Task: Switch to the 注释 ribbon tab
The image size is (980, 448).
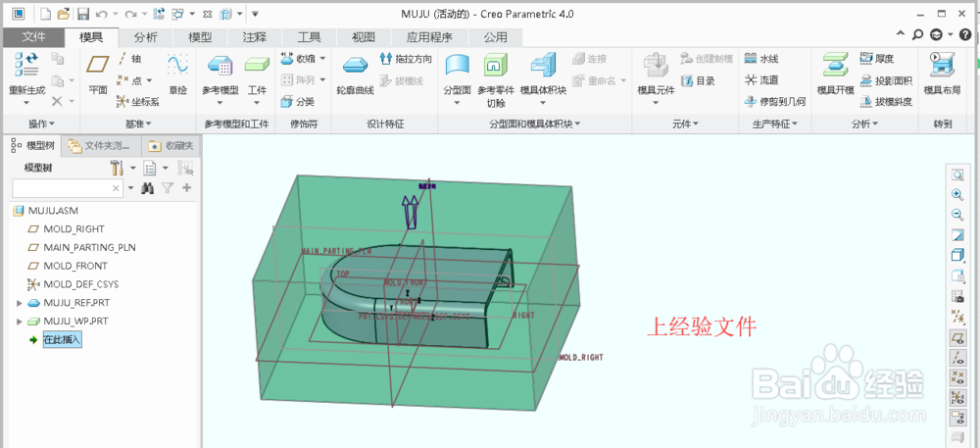Action: coord(255,37)
